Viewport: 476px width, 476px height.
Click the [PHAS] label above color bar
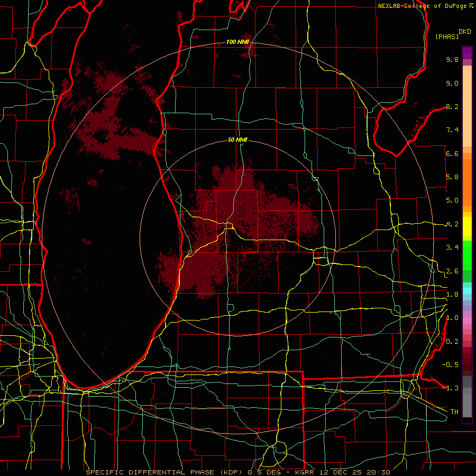click(x=447, y=36)
